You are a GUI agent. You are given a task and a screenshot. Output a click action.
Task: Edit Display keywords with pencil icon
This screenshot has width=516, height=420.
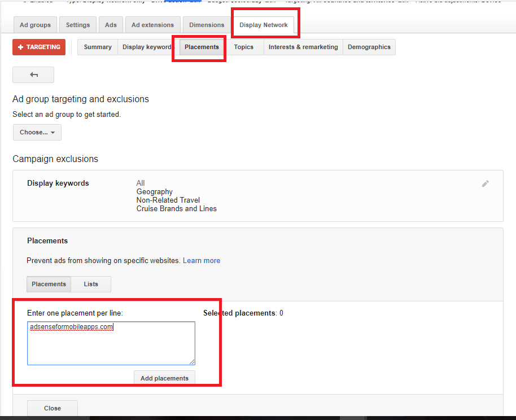click(486, 183)
